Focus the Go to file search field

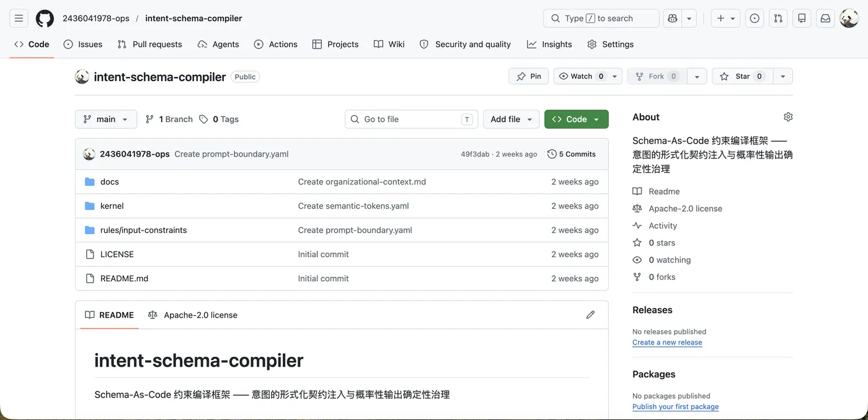[x=411, y=119]
